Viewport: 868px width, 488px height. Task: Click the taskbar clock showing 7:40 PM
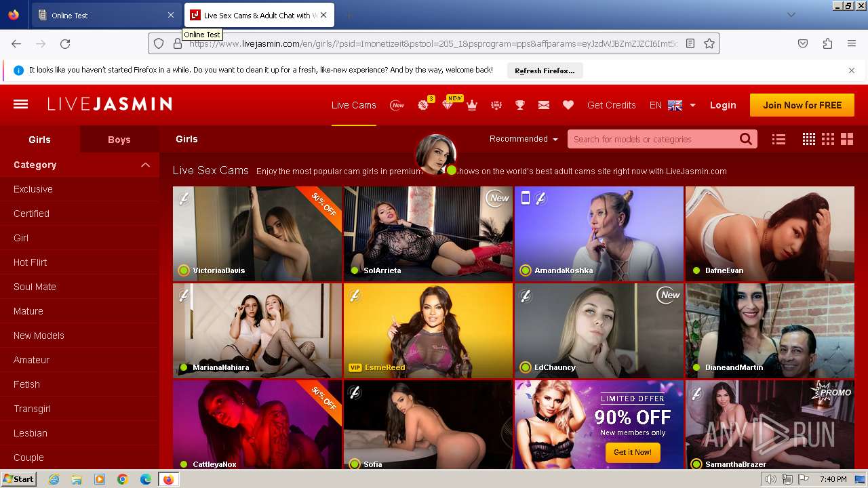833,479
